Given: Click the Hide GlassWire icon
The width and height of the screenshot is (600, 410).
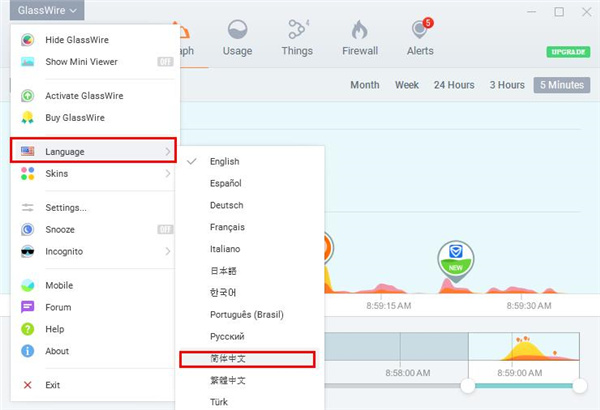Looking at the screenshot, I should pyautogui.click(x=28, y=40).
